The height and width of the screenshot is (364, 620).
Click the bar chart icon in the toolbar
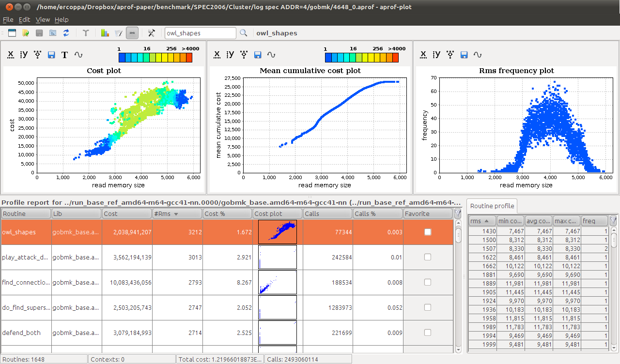click(x=105, y=33)
